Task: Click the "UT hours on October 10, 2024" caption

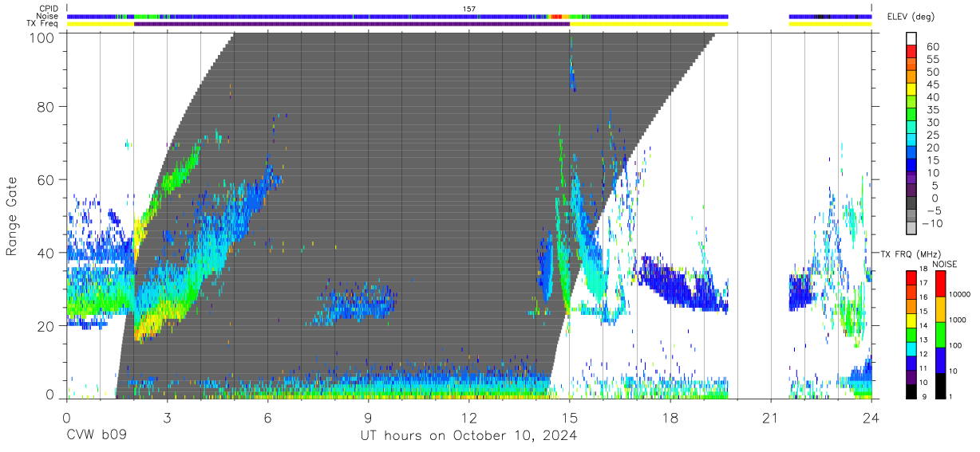Action: tap(468, 436)
